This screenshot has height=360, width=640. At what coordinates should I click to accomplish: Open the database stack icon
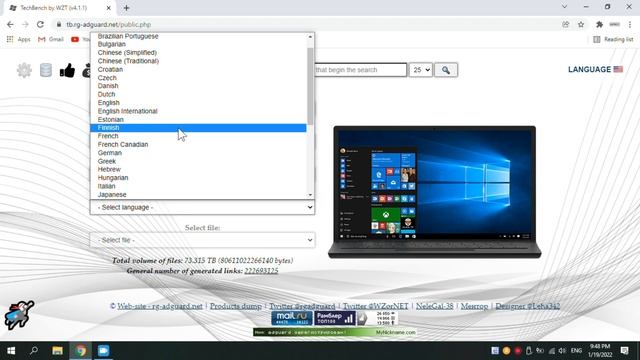46,70
